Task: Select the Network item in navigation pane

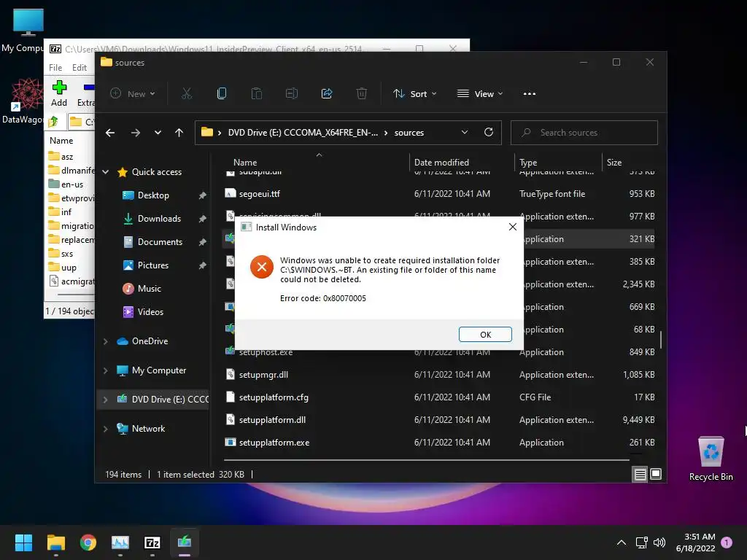Action: click(x=148, y=429)
